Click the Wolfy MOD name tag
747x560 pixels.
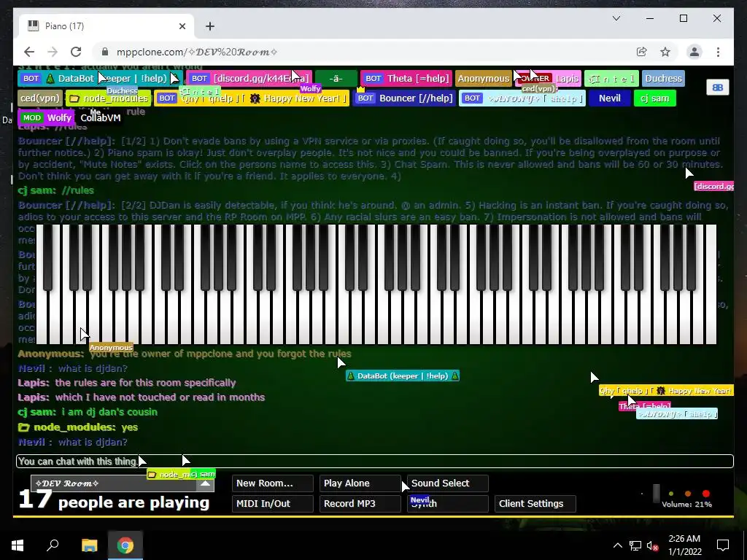[x=46, y=117]
